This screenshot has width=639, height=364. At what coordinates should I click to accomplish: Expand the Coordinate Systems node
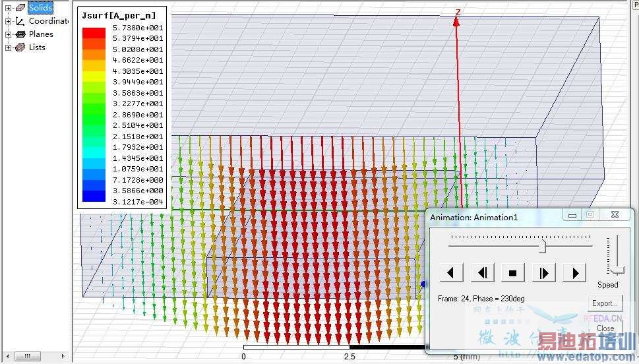pos(8,21)
